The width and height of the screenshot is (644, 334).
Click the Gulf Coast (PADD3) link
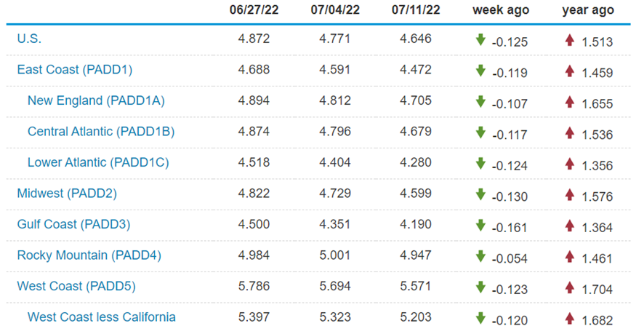pyautogui.click(x=73, y=224)
